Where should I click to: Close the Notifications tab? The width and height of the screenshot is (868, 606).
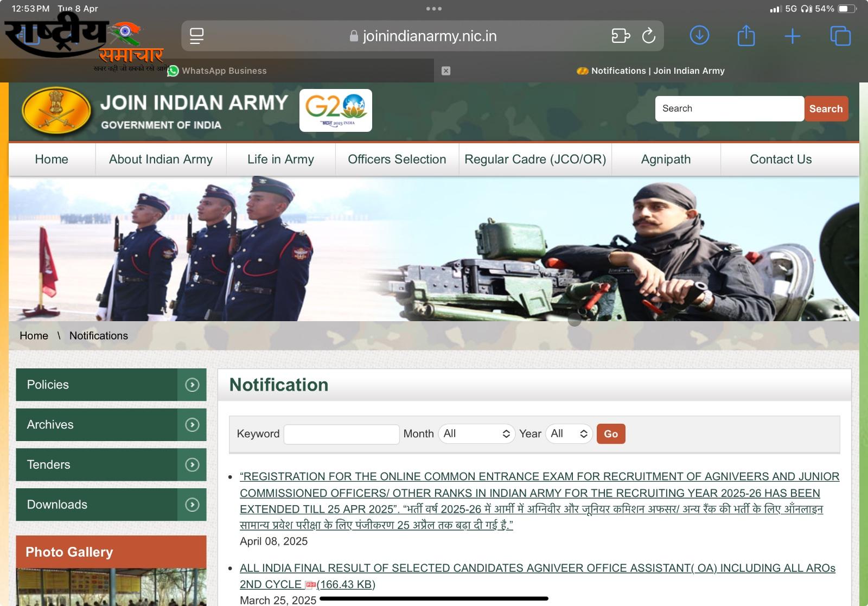(x=446, y=71)
